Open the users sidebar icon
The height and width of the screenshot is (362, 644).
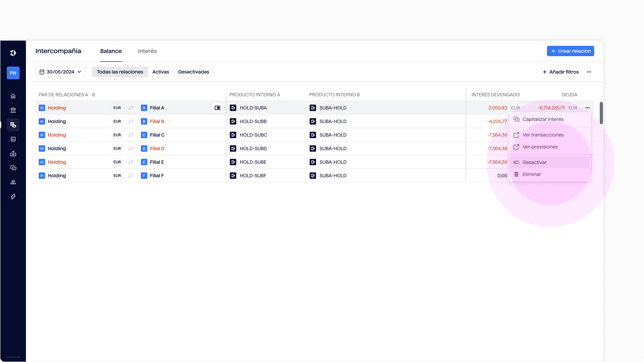coord(13,182)
